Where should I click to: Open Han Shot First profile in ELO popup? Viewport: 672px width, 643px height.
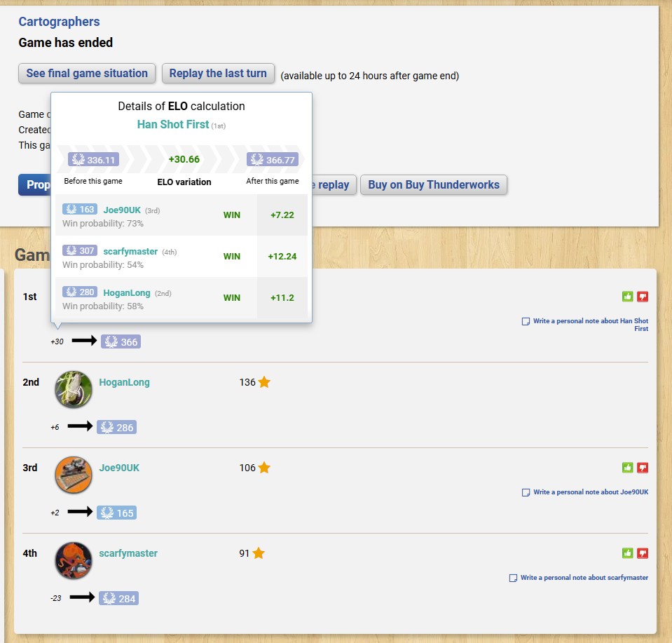(x=173, y=124)
